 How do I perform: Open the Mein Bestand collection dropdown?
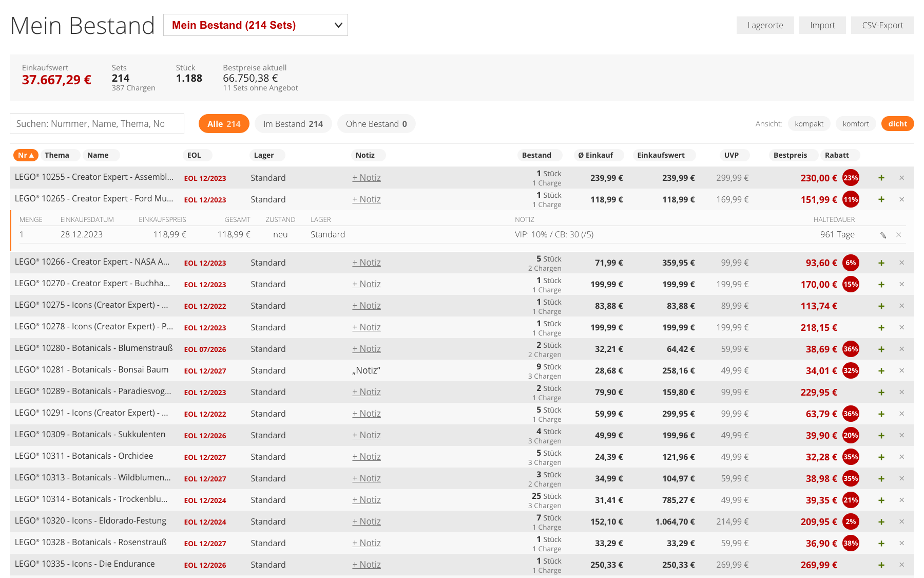coord(256,25)
